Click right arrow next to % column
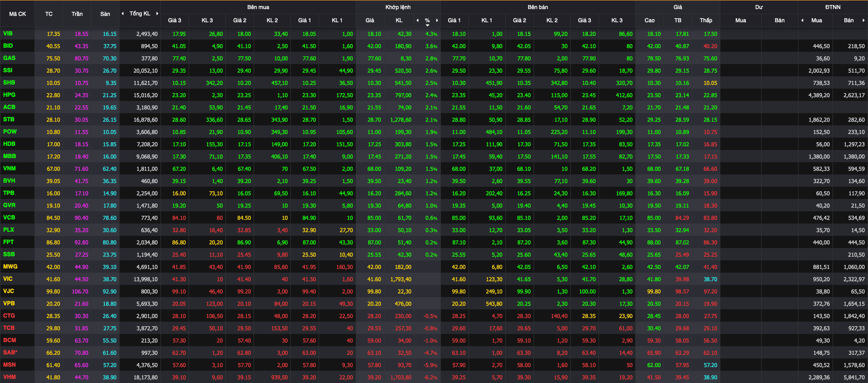868x383 pixels. click(437, 20)
